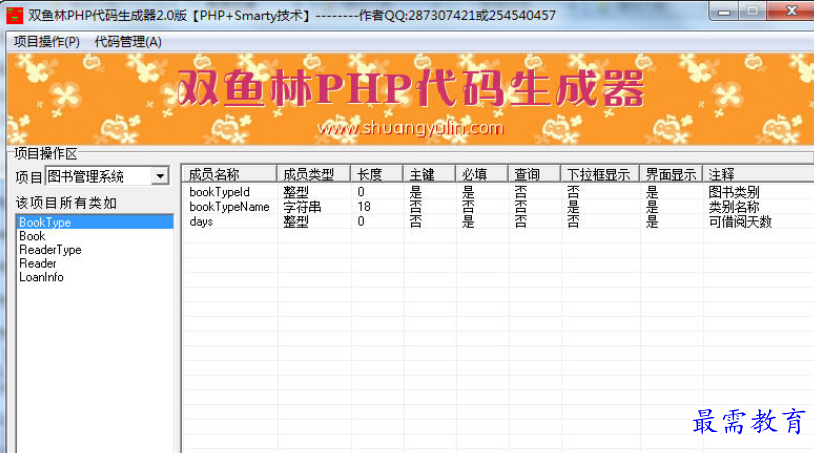The height and width of the screenshot is (453, 814).
Task: Click the length value 18
Action: click(364, 207)
